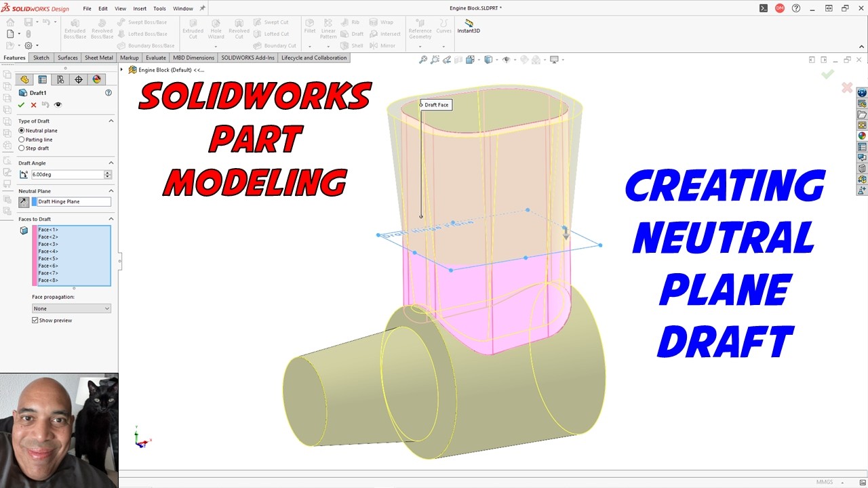Open the File menu
Screen dimensions: 868x488
coord(87,9)
